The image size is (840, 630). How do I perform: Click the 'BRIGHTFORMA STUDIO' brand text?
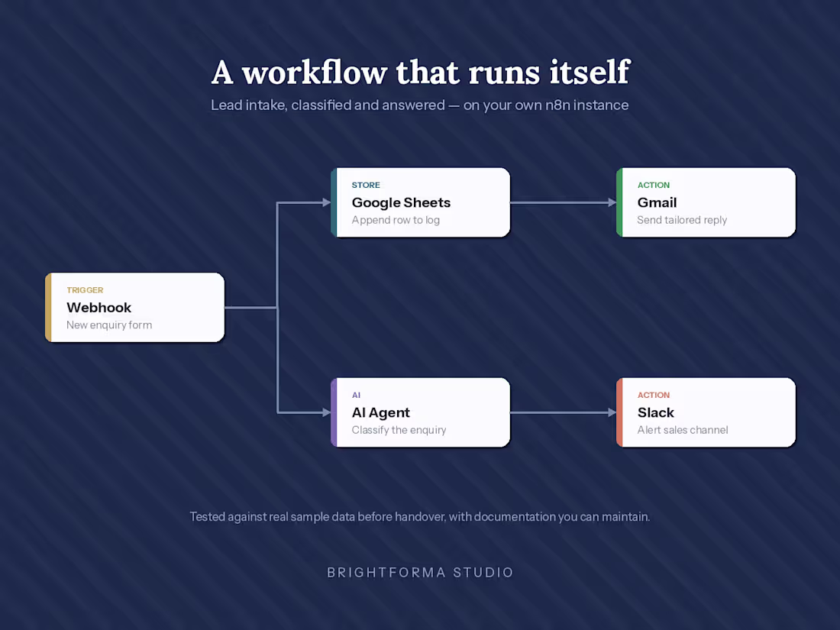[421, 573]
